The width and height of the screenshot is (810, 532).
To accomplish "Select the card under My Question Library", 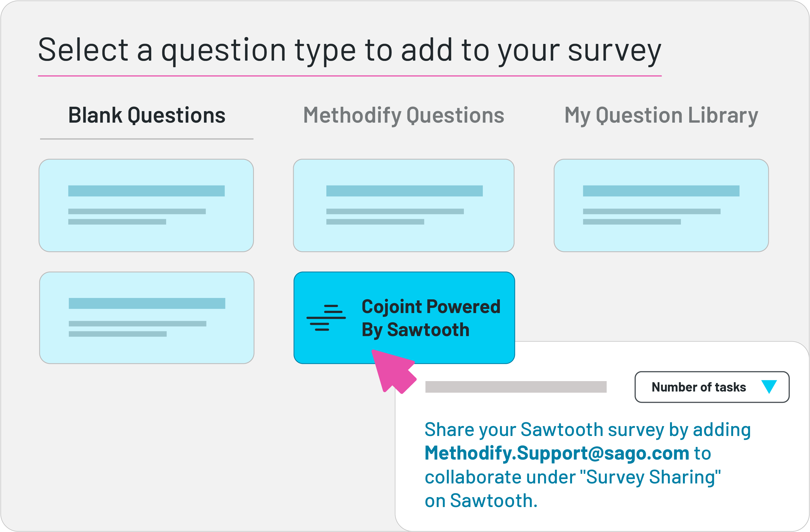I will [x=661, y=206].
